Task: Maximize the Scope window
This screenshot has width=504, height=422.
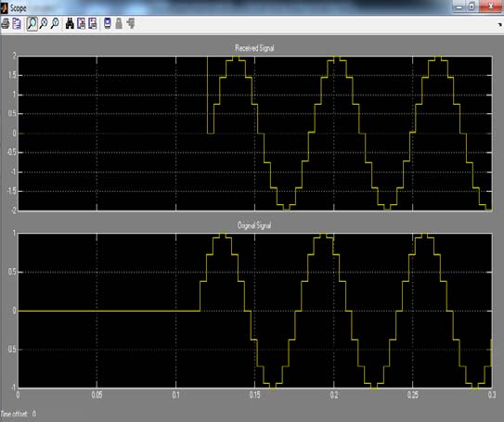Action: tap(472, 6)
